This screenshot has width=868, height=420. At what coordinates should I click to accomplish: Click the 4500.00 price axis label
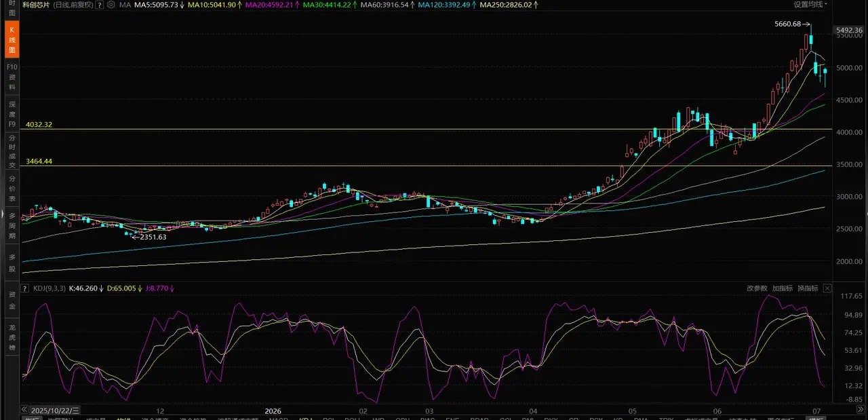pyautogui.click(x=849, y=100)
